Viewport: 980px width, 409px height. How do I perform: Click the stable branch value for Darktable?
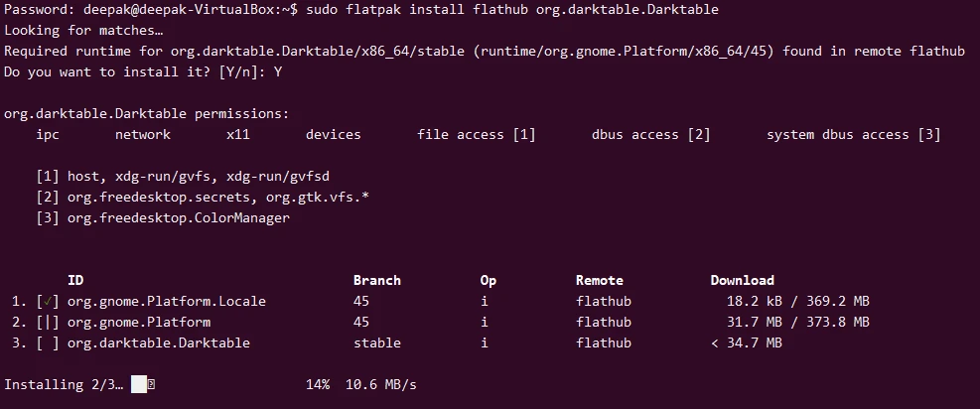click(377, 342)
